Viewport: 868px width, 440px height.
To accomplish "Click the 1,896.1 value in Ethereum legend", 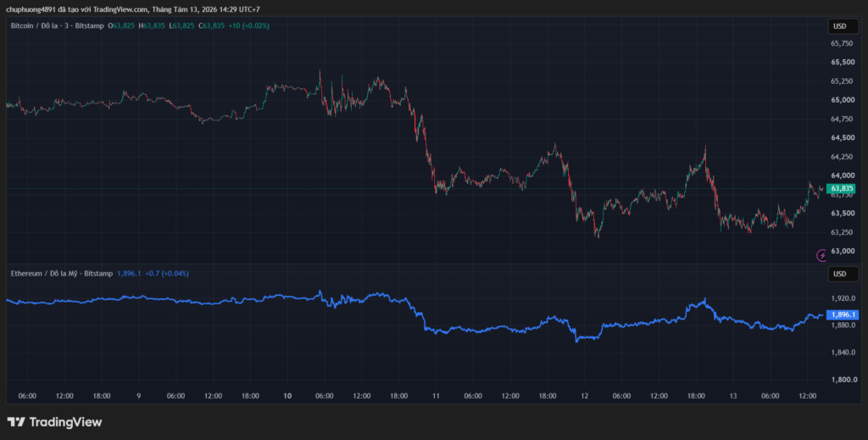I will coord(129,273).
